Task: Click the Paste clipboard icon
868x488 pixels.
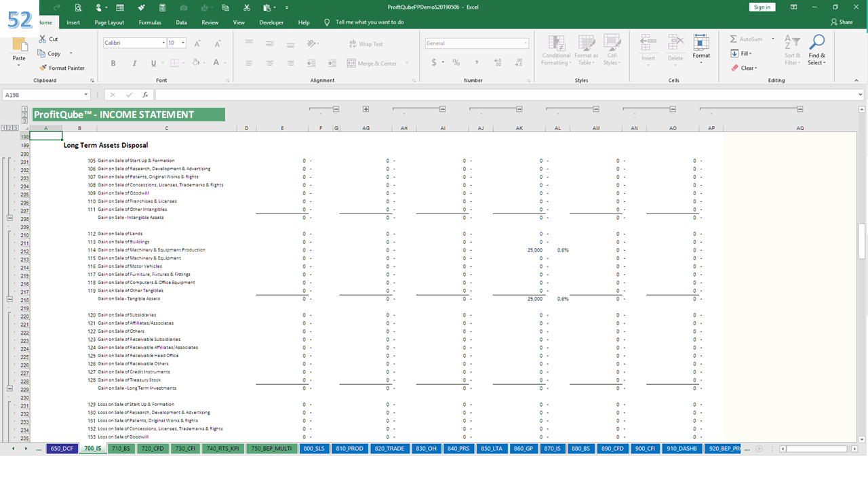Action: [19, 46]
